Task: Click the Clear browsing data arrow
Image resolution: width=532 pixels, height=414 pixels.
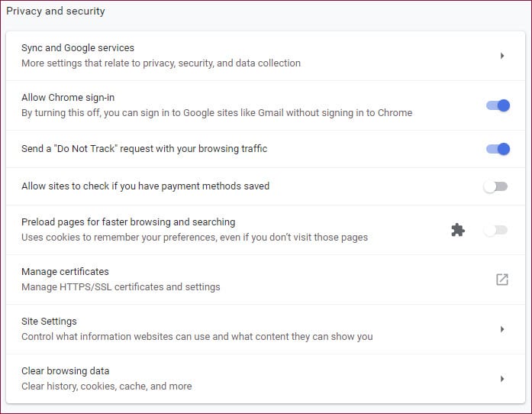Action: click(x=502, y=379)
